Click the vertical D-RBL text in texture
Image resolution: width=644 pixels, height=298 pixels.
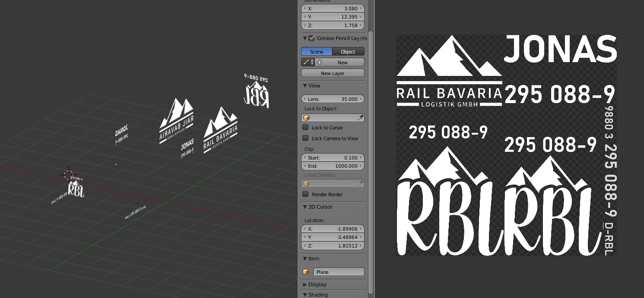609,238
